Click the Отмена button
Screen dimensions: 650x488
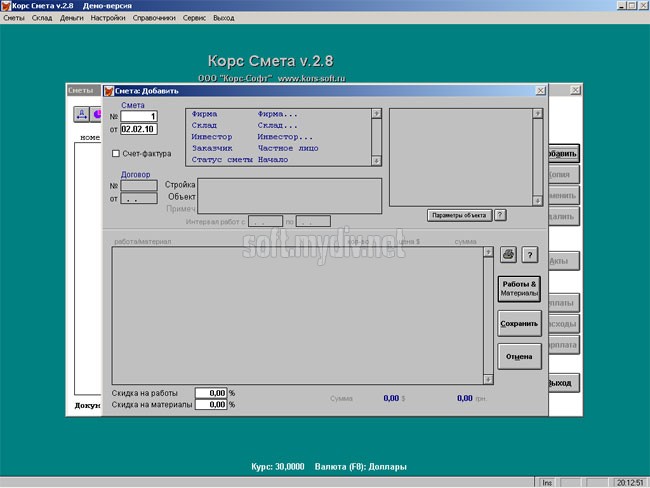pos(519,357)
